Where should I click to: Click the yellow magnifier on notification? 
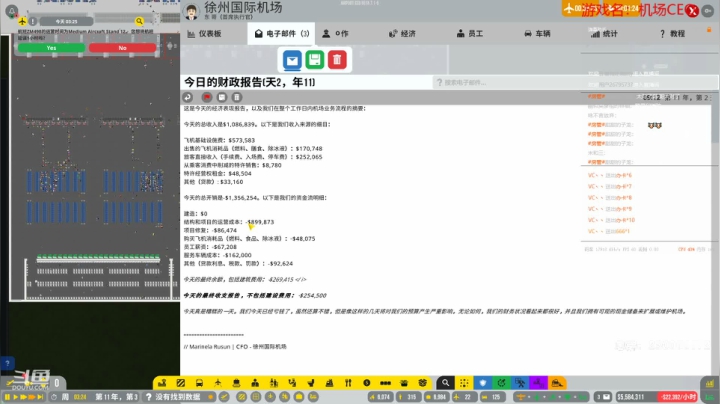139,21
